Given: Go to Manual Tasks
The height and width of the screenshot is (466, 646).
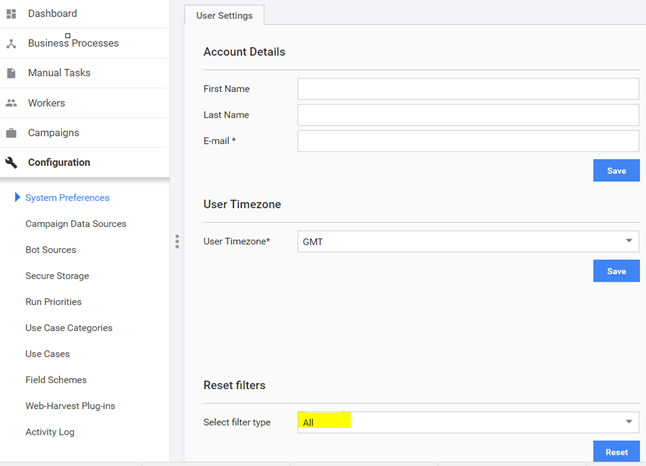Looking at the screenshot, I should click(59, 73).
